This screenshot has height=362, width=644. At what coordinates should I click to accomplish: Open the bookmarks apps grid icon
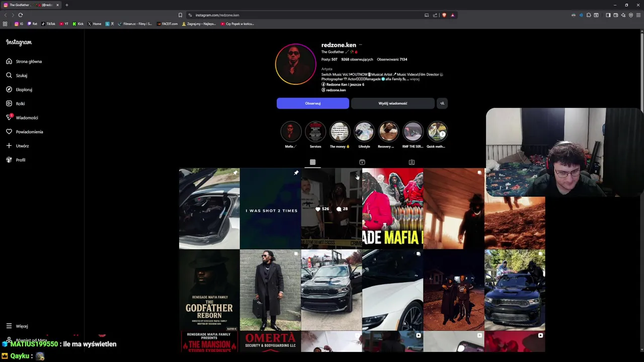pyautogui.click(x=5, y=24)
